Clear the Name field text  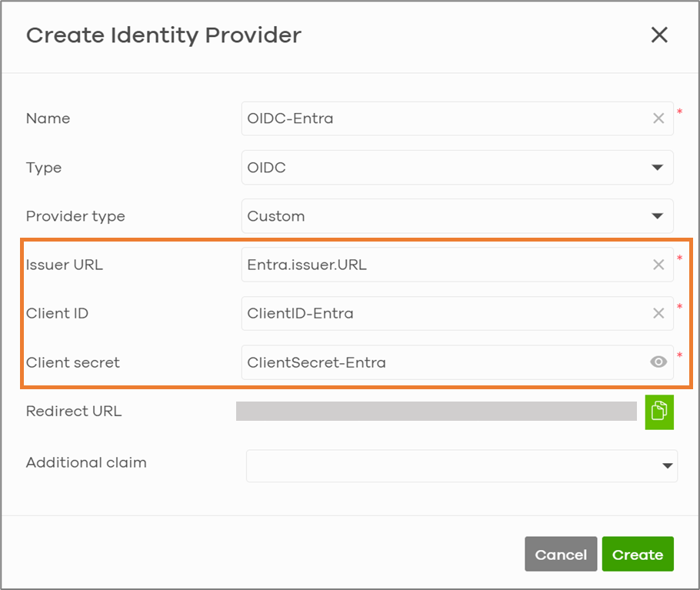click(658, 118)
